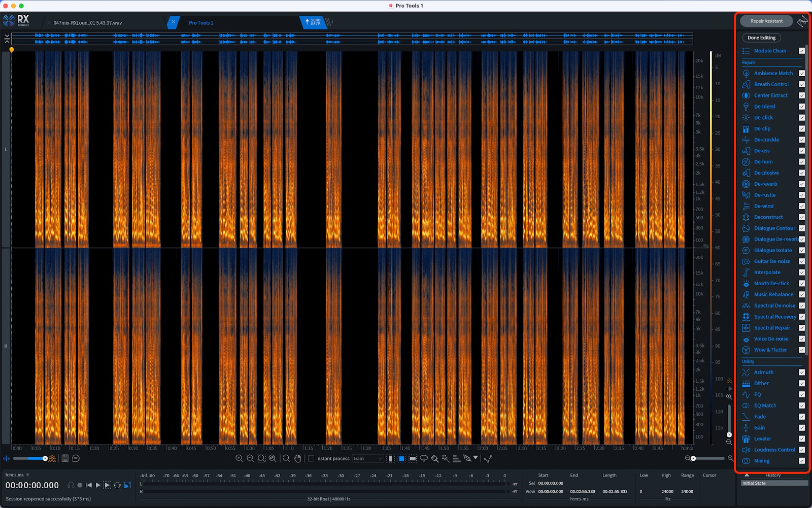Select the Grab hand tool
Screen dimensions: 812x508
click(298, 458)
